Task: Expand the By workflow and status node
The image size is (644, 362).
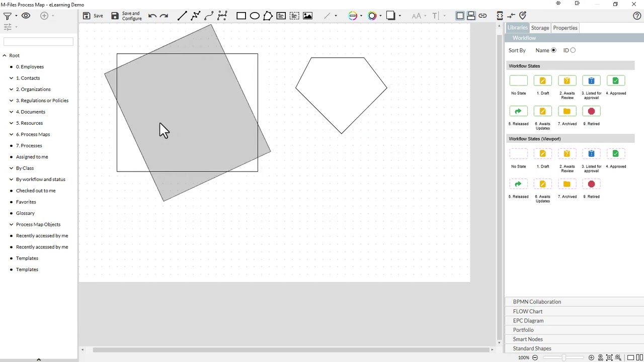Action: pos(11,179)
